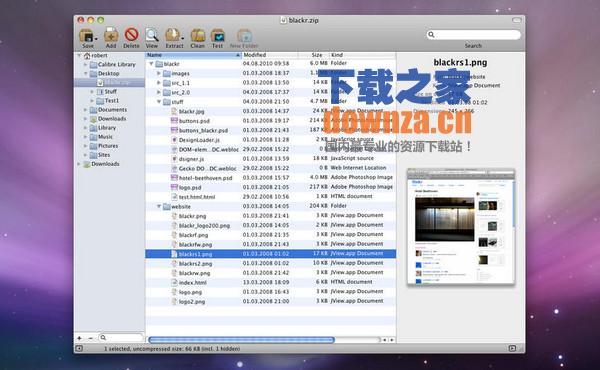Sort by the Kind column header
Viewport: 600px width, 370px height.
362,55
